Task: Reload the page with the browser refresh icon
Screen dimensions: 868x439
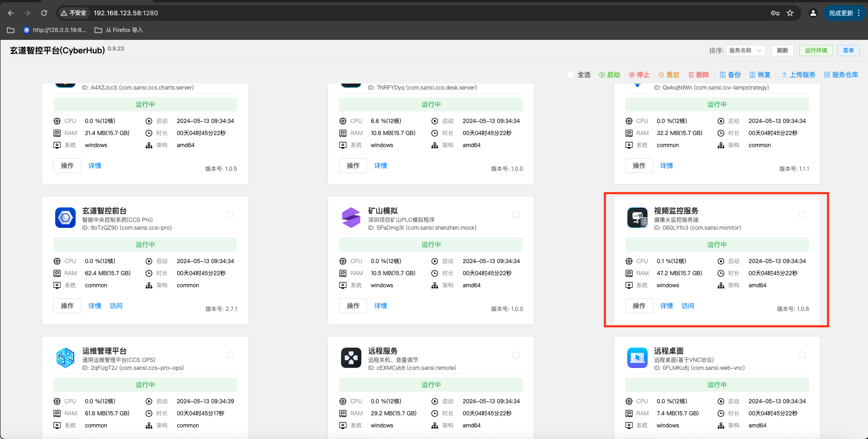Action: point(44,13)
